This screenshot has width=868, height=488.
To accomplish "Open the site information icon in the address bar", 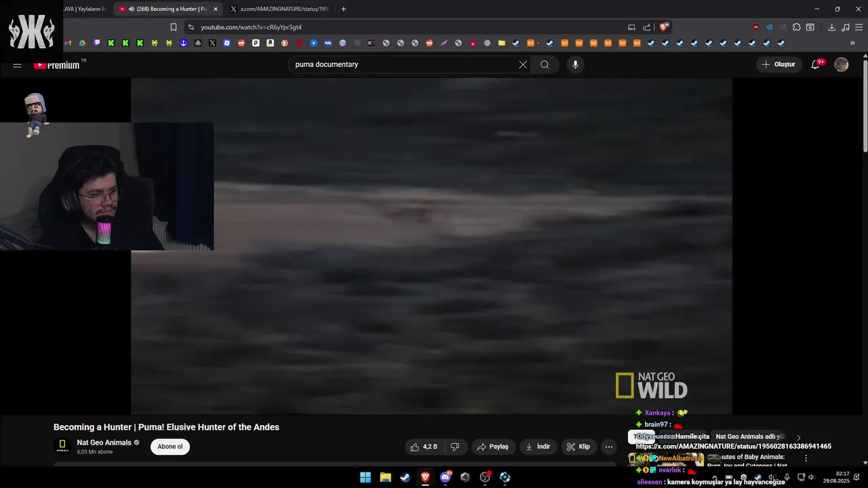I will pos(191,27).
